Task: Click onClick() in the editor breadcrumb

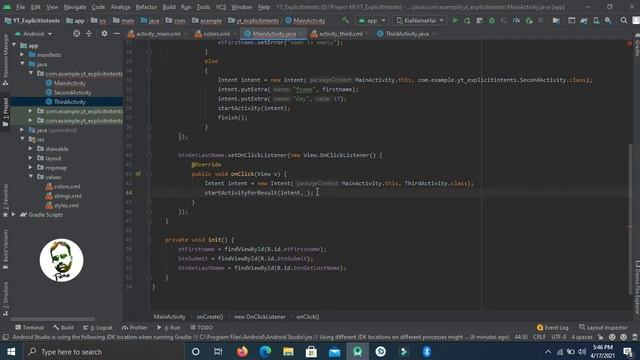Action: (x=308, y=317)
